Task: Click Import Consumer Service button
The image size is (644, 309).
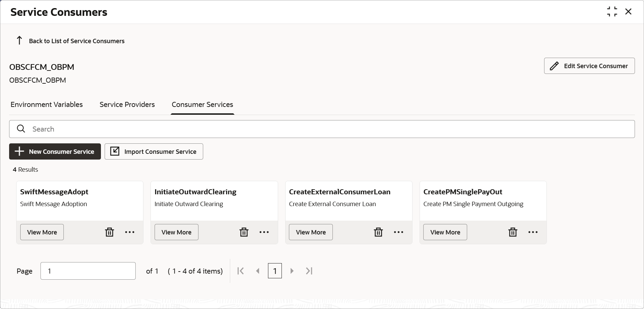Action: click(x=154, y=151)
